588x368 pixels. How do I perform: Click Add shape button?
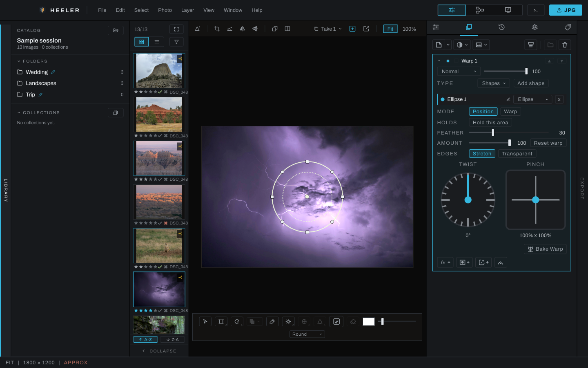(531, 83)
